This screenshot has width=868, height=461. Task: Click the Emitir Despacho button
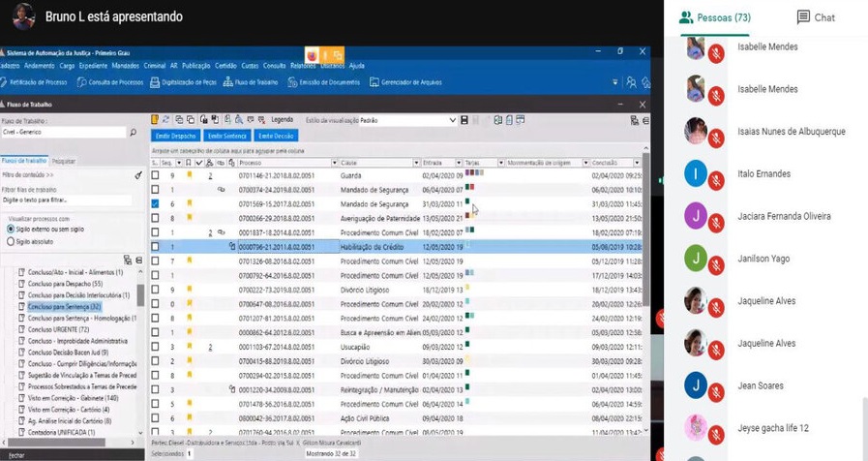pyautogui.click(x=176, y=137)
